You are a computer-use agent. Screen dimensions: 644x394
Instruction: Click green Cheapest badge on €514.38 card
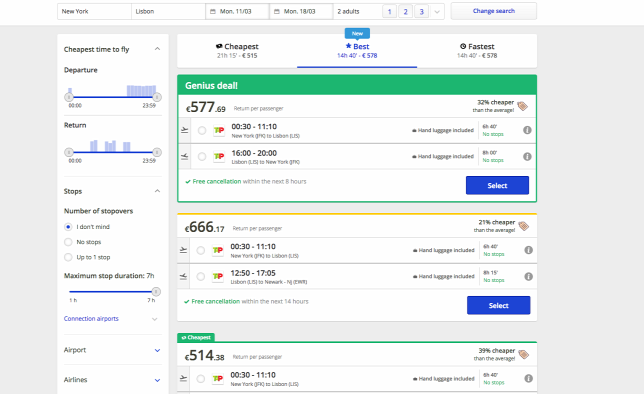(x=196, y=337)
